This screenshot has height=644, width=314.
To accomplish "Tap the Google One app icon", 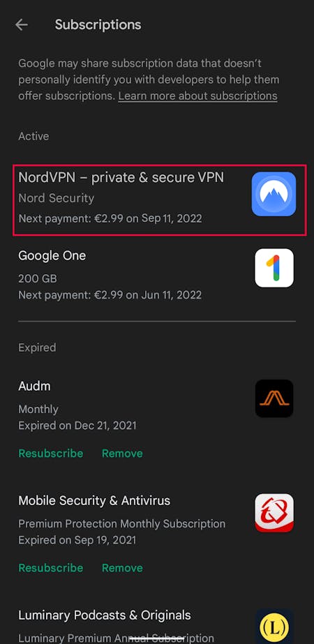I will click(274, 268).
